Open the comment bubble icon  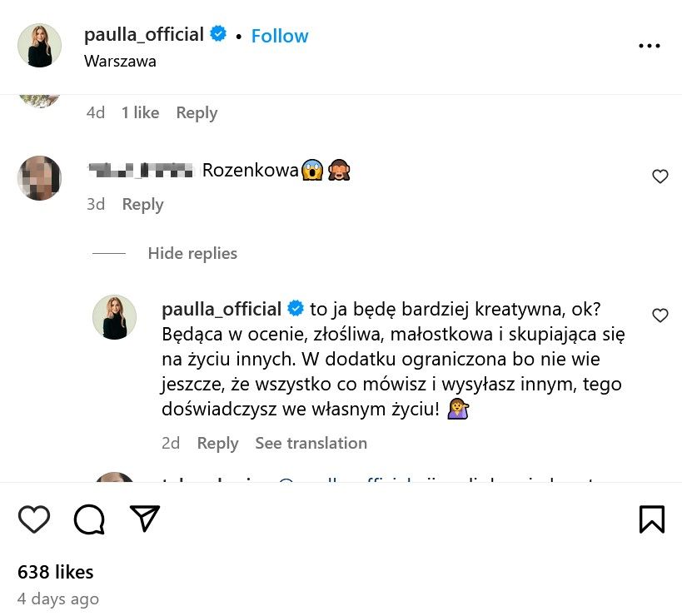89,519
